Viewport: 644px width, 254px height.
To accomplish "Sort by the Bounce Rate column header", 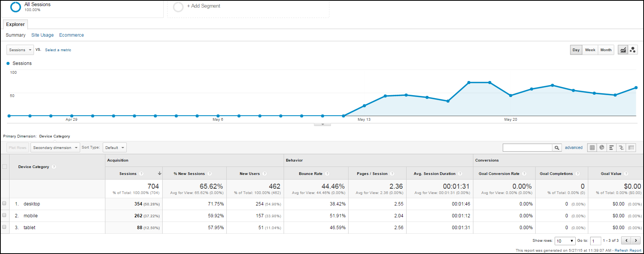I will tap(310, 174).
